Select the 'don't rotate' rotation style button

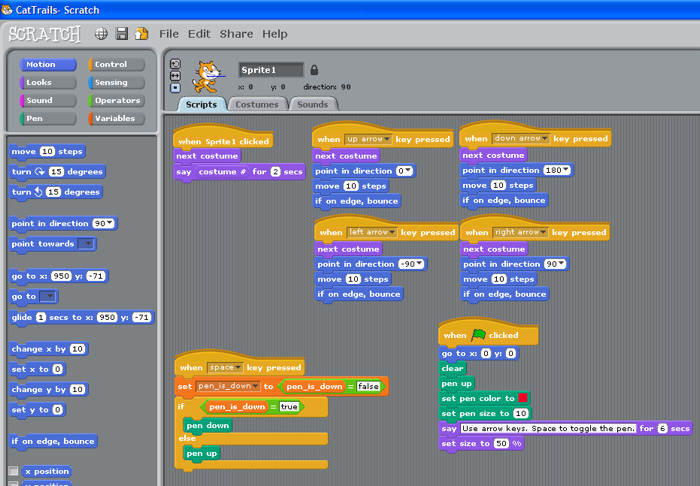click(x=176, y=87)
